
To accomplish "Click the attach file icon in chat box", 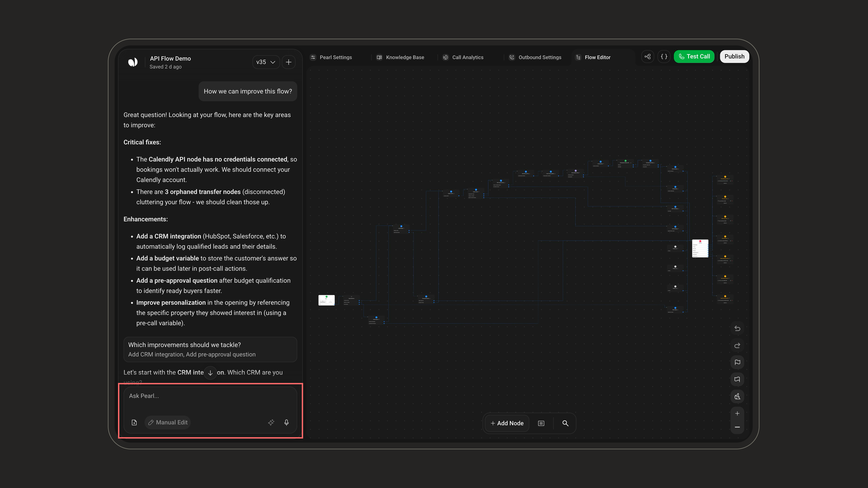I will (x=134, y=422).
